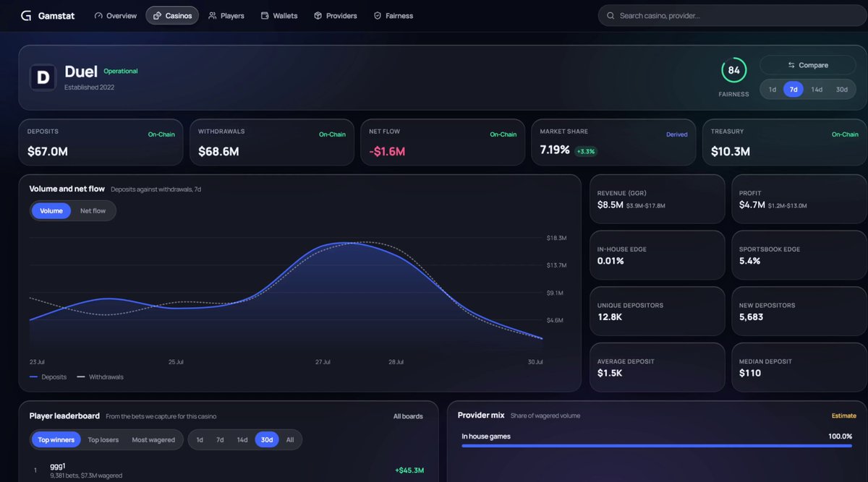The width and height of the screenshot is (868, 482).
Task: Click the 5,683 new depositors value
Action: [x=751, y=317]
